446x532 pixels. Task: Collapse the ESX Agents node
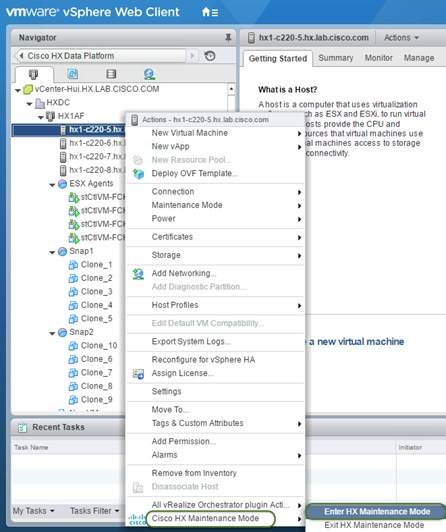52,185
